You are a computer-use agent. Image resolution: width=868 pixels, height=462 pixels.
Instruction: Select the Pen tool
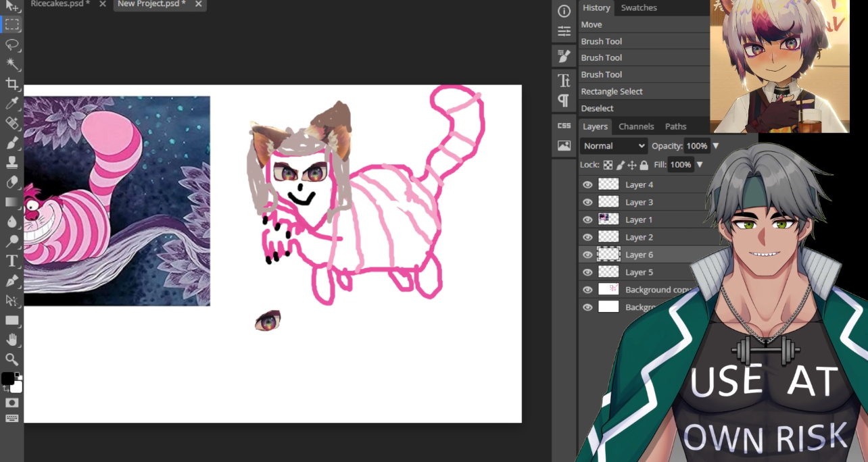click(11, 280)
